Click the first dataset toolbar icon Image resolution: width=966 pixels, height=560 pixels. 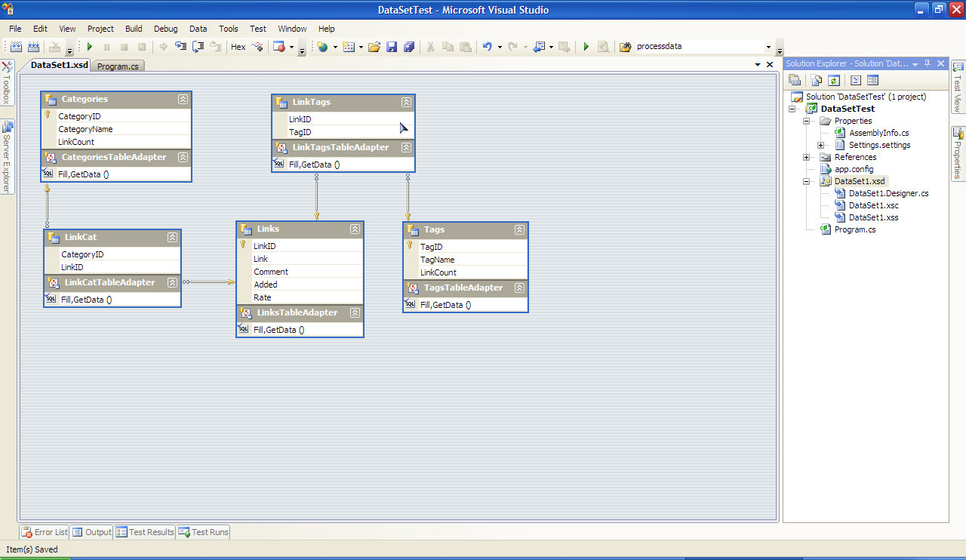tap(16, 47)
